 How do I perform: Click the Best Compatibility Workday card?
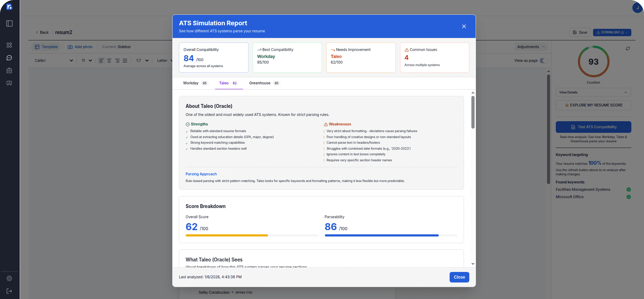click(x=287, y=58)
